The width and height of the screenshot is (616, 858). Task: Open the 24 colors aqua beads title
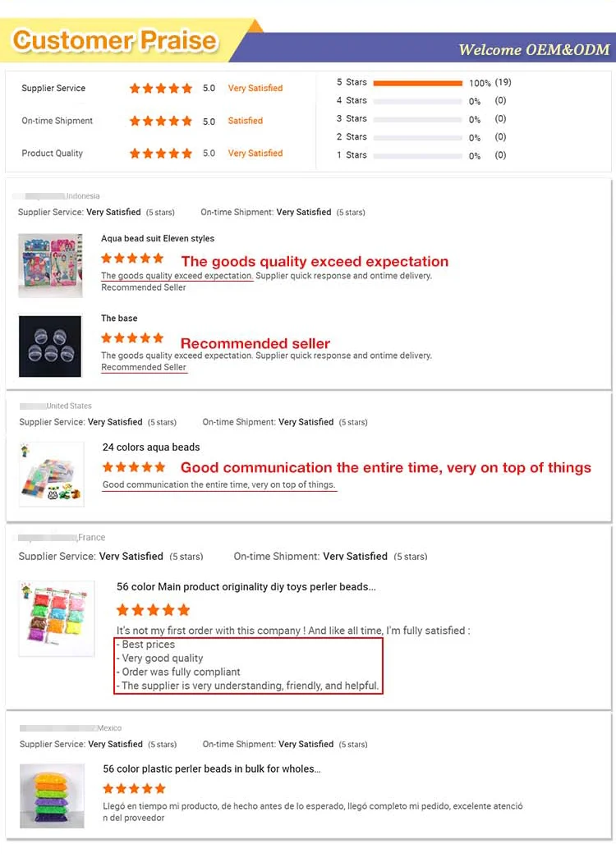tap(151, 447)
